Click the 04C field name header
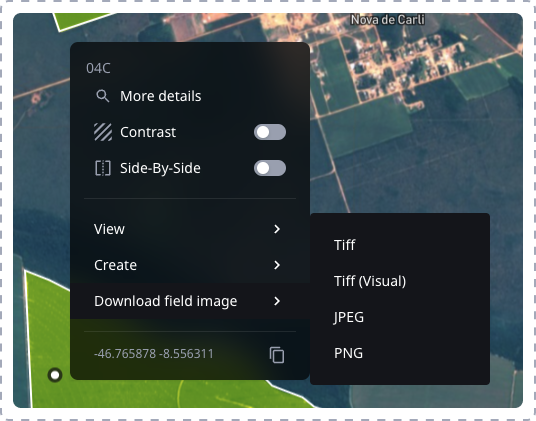Screen dimensions: 536x421 (x=98, y=68)
